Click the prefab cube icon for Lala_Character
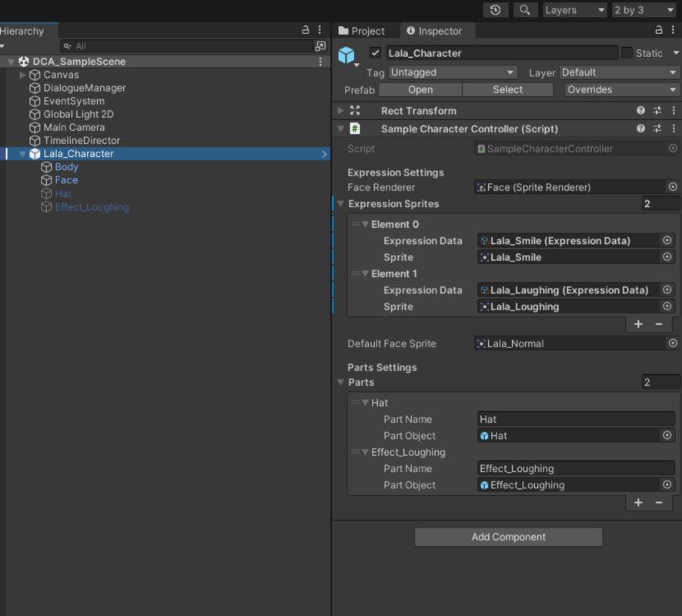The height and width of the screenshot is (616, 682). 346,55
